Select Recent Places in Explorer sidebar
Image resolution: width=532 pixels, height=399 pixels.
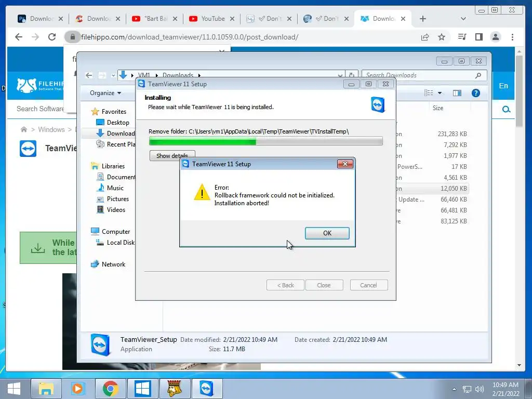115,144
